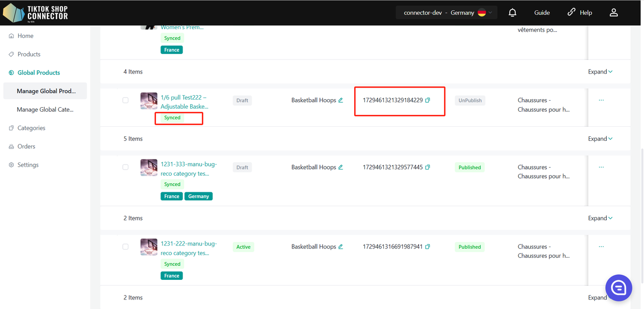Open the 1/6 pull Test222 product link
This screenshot has height=309, width=644.
tap(184, 102)
